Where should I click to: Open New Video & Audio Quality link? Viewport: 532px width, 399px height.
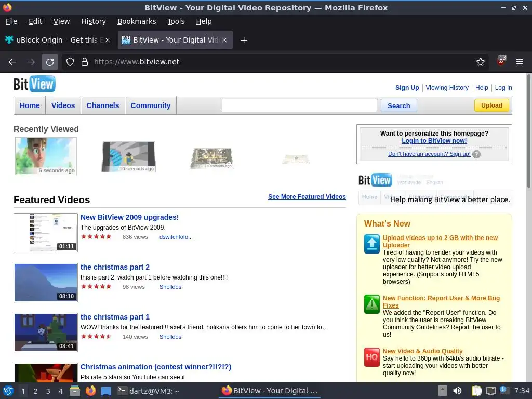[422, 351]
